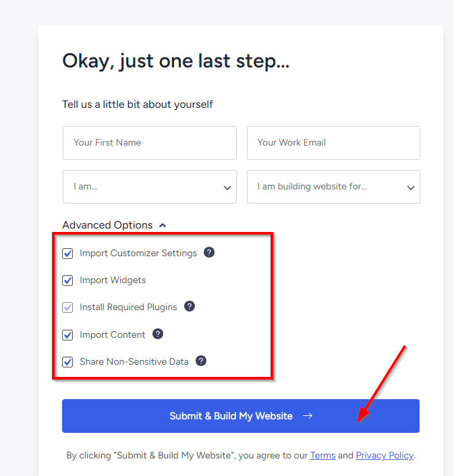The width and height of the screenshot is (454, 476).
Task: Collapse Advanced Options chevron
Action: tap(163, 225)
